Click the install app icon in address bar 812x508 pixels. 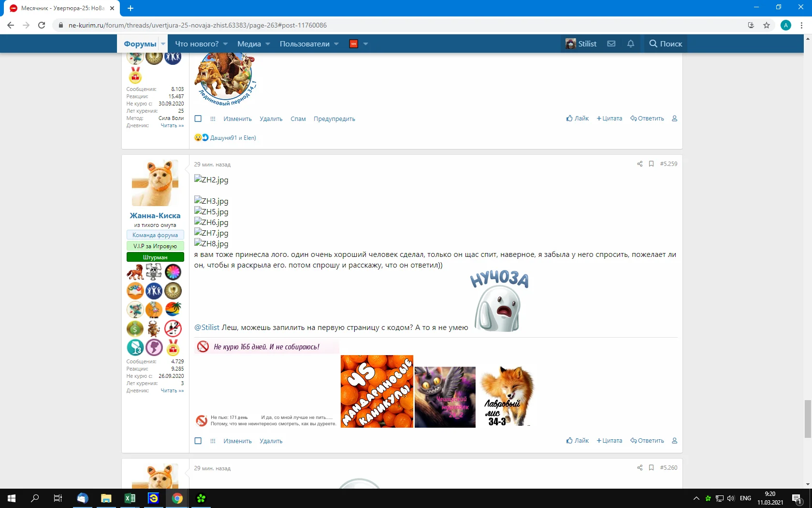(x=751, y=25)
